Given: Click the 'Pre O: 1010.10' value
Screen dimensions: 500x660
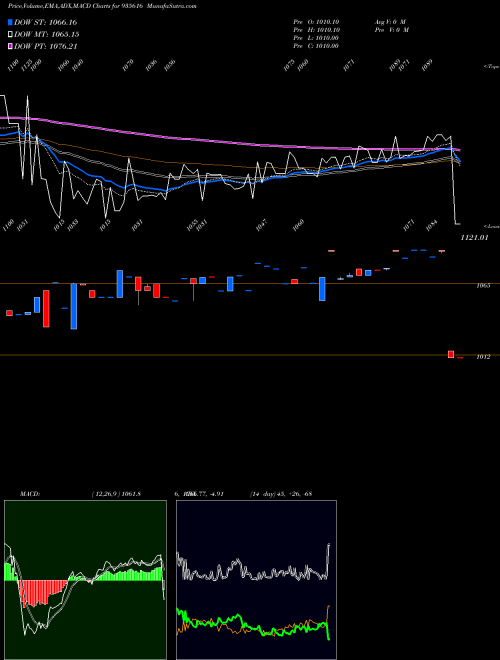Looking at the screenshot, I should click(x=316, y=22).
